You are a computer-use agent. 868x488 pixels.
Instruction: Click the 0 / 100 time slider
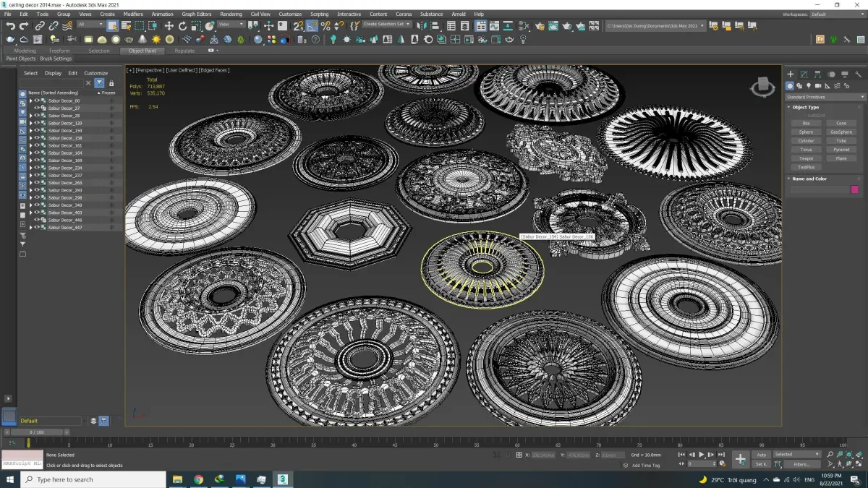tap(35, 432)
